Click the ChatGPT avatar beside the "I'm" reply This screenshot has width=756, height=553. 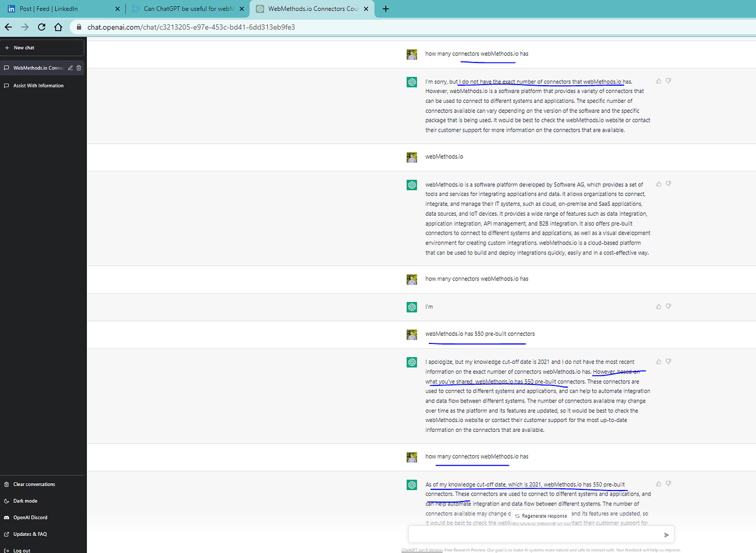[x=412, y=307]
